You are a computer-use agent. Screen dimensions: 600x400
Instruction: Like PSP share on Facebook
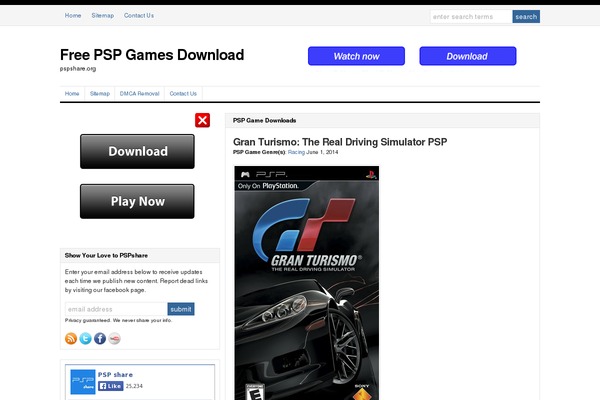click(x=111, y=386)
